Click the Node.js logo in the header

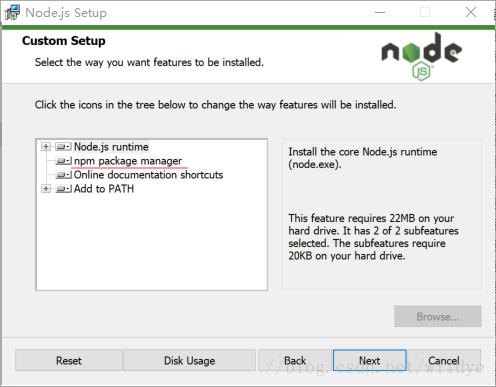pos(421,57)
